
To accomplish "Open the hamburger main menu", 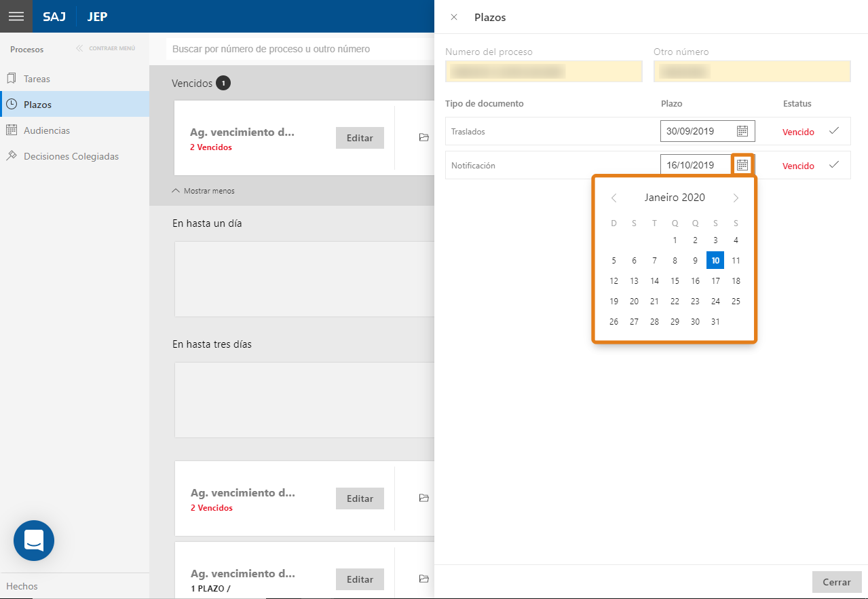I will click(x=16, y=16).
